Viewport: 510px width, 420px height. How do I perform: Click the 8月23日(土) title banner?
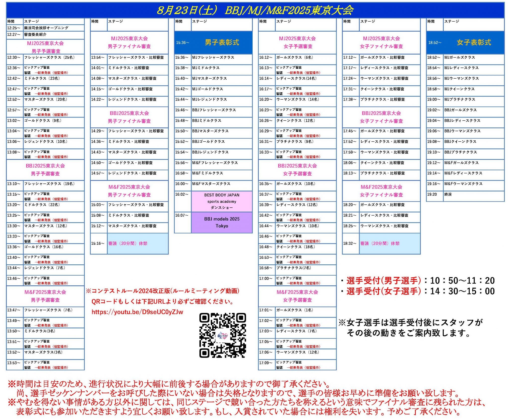pos(255,10)
